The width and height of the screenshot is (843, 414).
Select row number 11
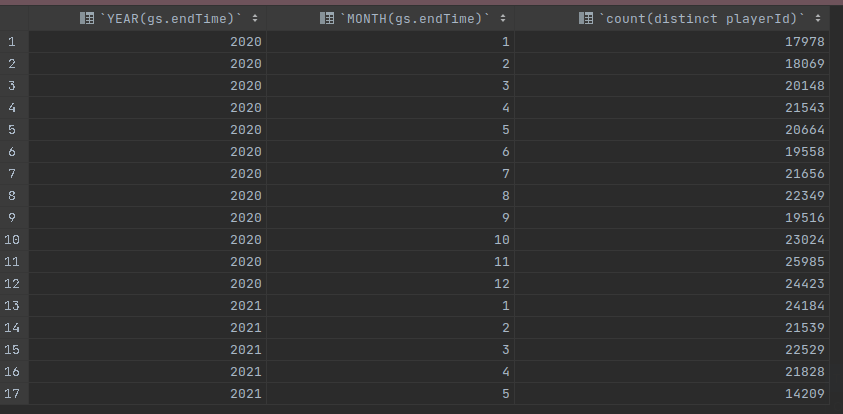pyautogui.click(x=14, y=262)
